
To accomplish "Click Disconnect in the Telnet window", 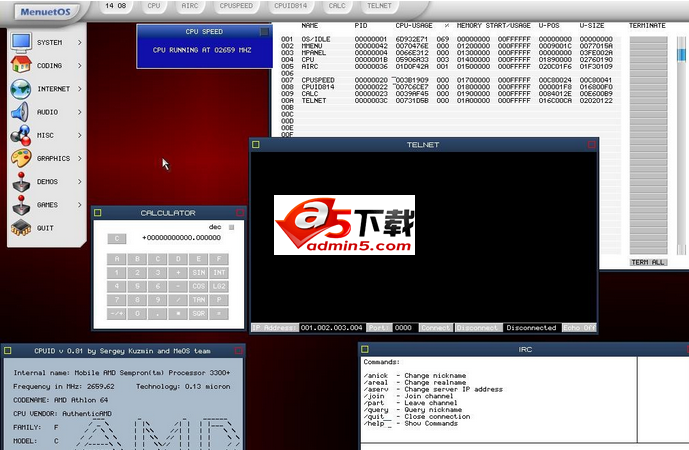I will 477,328.
